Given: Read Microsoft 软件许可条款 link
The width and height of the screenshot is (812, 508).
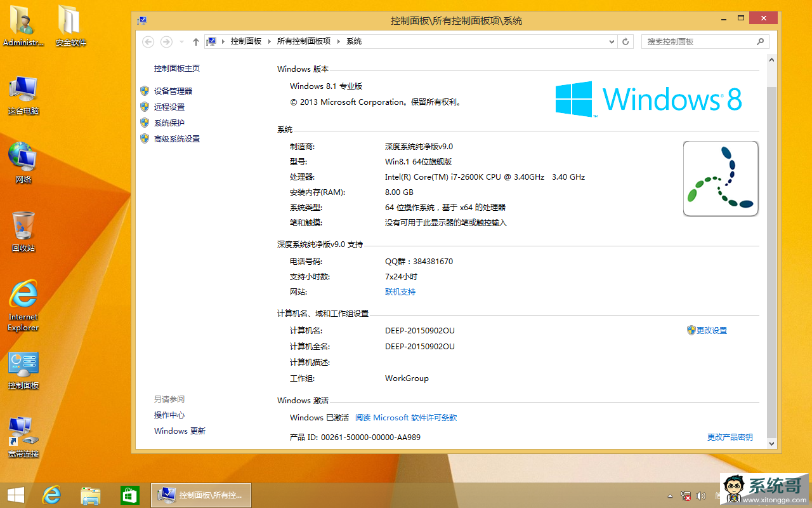Looking at the screenshot, I should 406,418.
